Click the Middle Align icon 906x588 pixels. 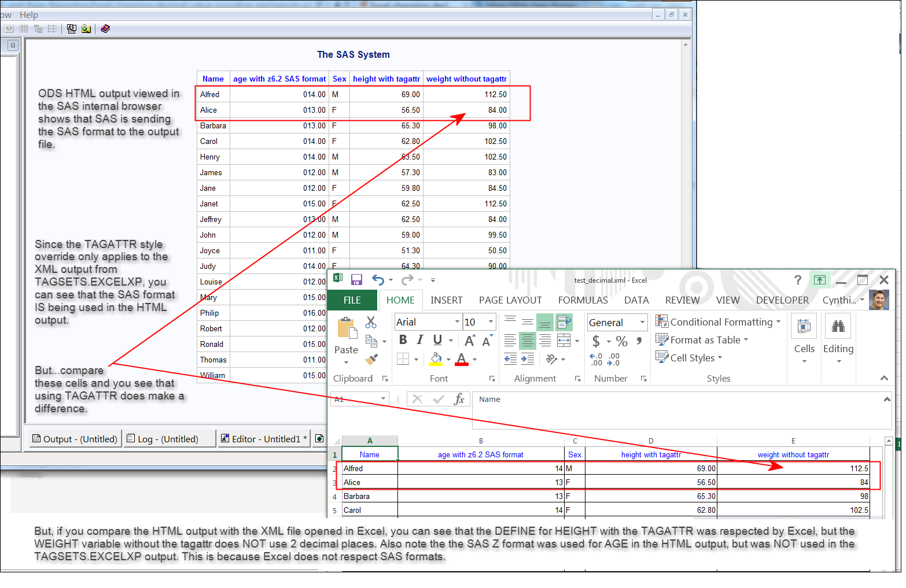coord(528,321)
